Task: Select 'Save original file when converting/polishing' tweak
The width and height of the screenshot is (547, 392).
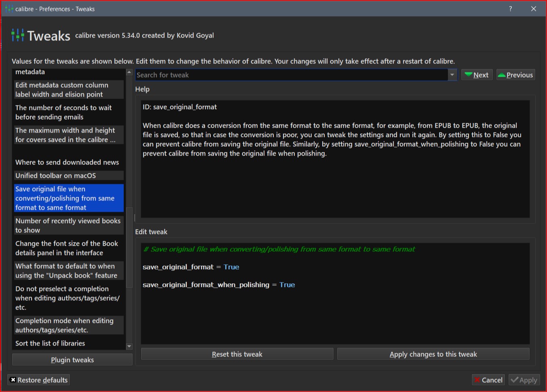Action: coord(68,198)
